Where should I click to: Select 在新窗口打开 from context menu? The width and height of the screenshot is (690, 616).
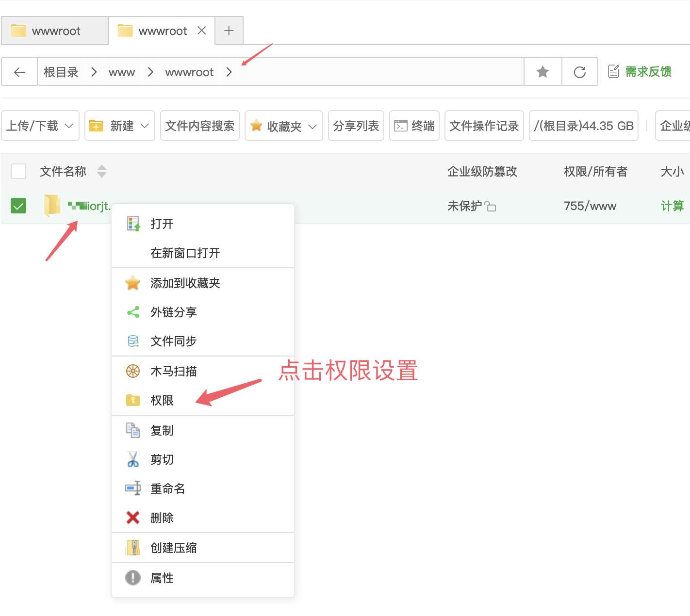coord(203,253)
